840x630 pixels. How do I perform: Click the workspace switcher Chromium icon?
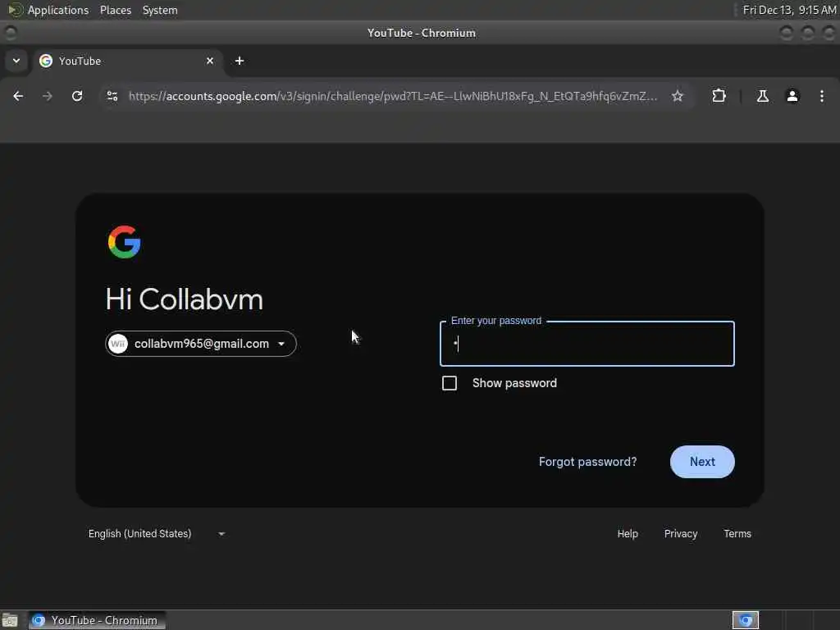(x=745, y=620)
